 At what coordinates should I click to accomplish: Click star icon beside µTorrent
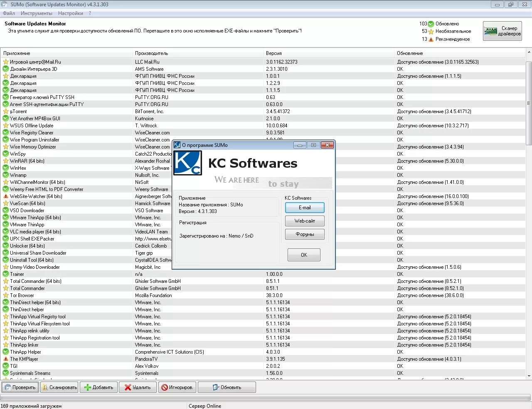(6, 112)
